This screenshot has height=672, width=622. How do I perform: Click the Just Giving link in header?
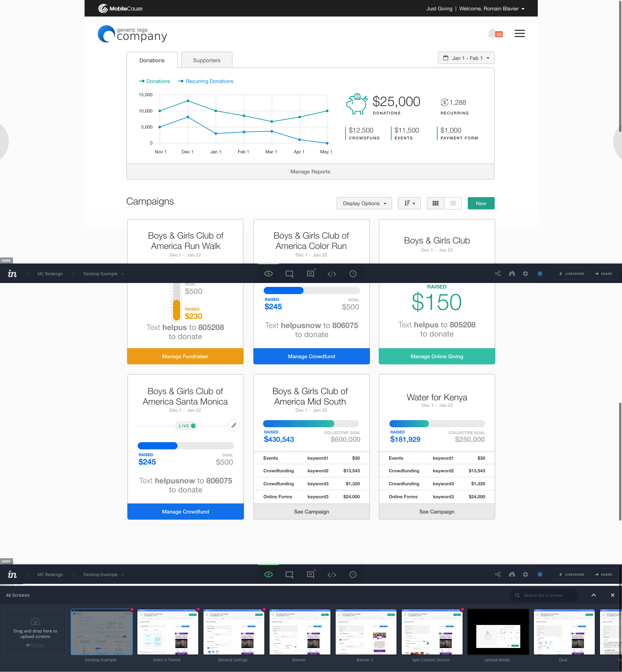click(439, 8)
